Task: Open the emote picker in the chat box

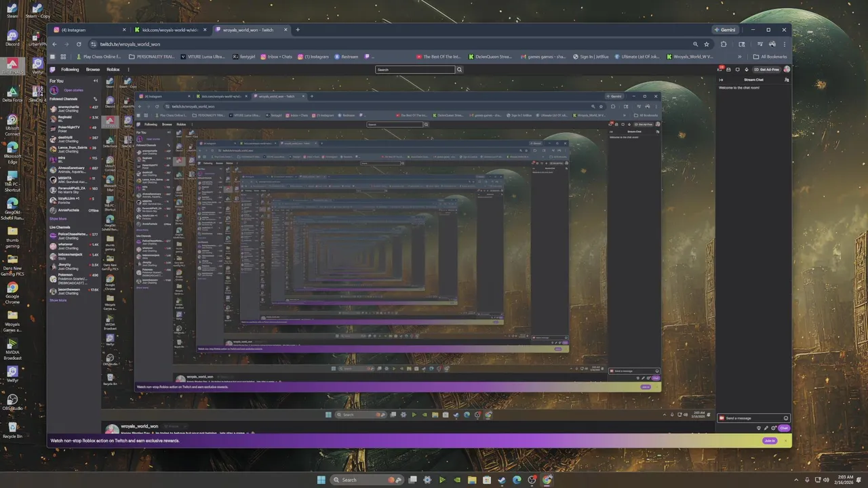Action: (x=786, y=418)
